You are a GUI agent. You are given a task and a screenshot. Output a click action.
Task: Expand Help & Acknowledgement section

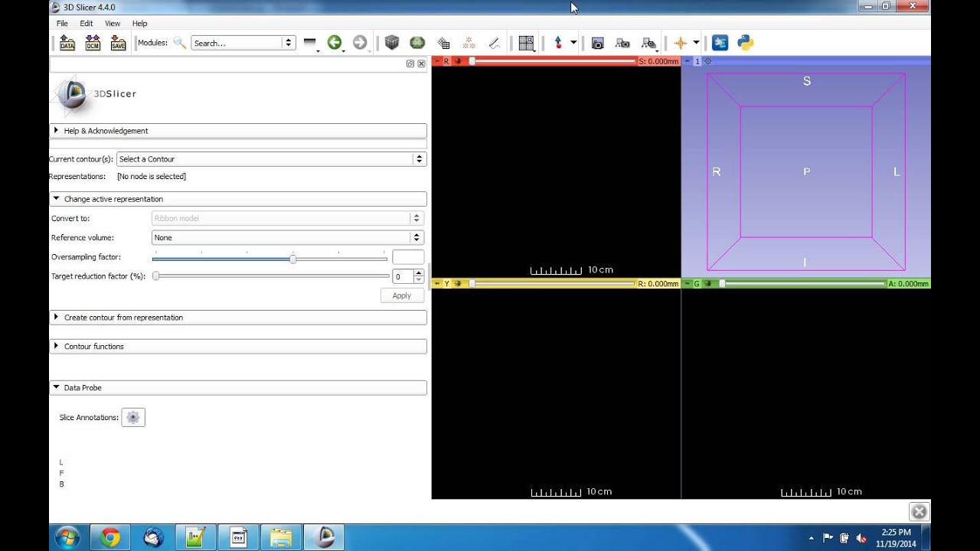coord(238,131)
